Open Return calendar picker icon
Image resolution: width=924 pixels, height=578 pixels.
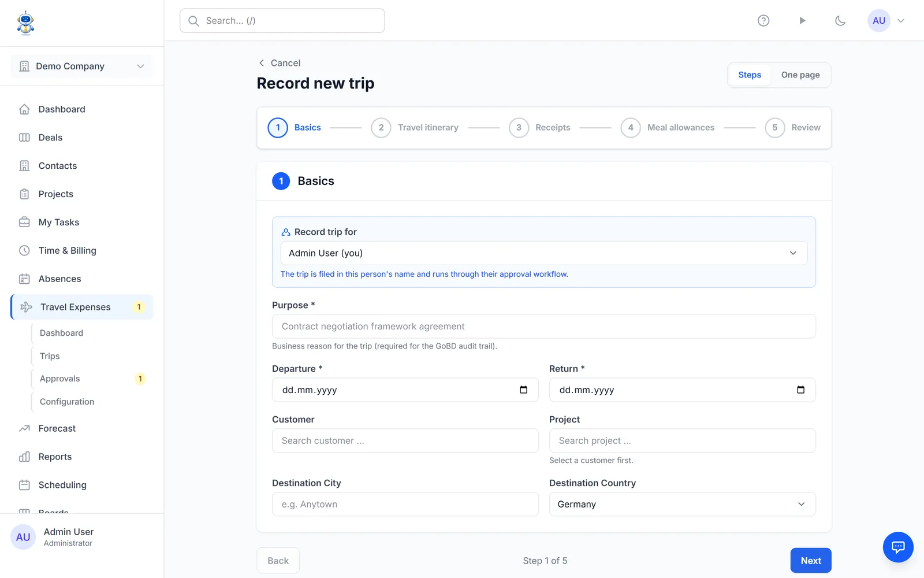click(801, 390)
